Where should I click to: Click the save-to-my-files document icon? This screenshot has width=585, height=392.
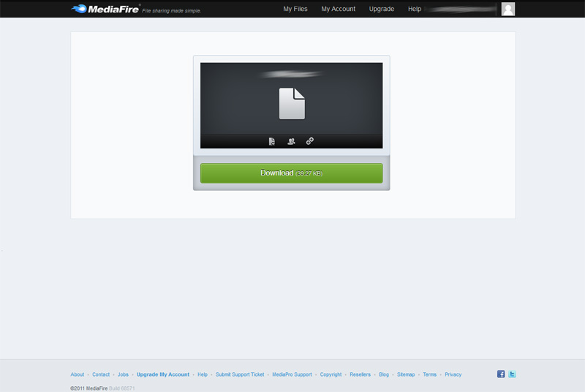(x=272, y=141)
